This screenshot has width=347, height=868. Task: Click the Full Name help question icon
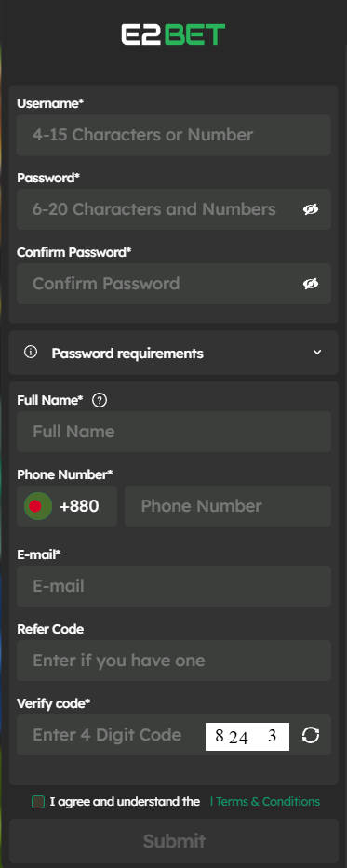[x=100, y=400]
